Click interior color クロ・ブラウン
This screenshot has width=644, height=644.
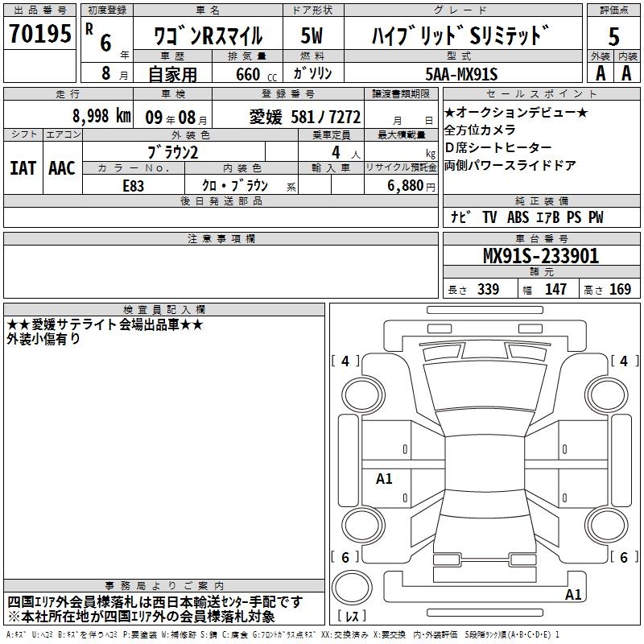pyautogui.click(x=234, y=186)
